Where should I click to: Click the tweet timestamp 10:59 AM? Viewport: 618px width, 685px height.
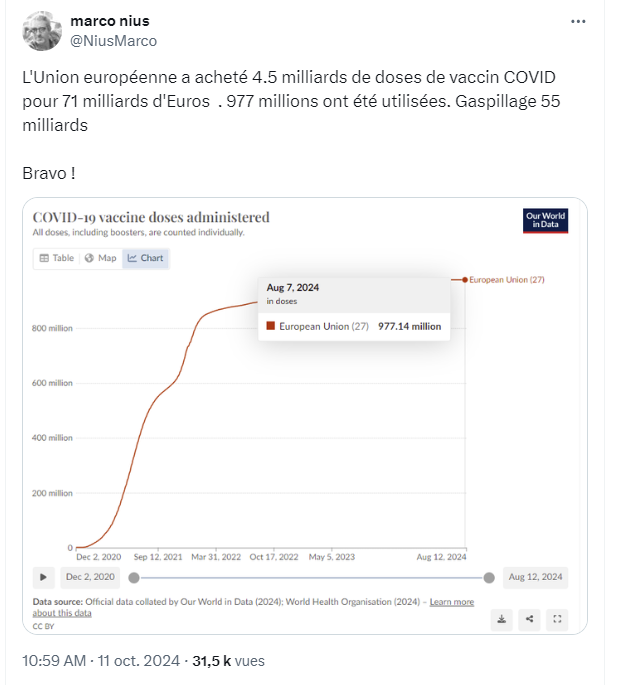[54, 661]
